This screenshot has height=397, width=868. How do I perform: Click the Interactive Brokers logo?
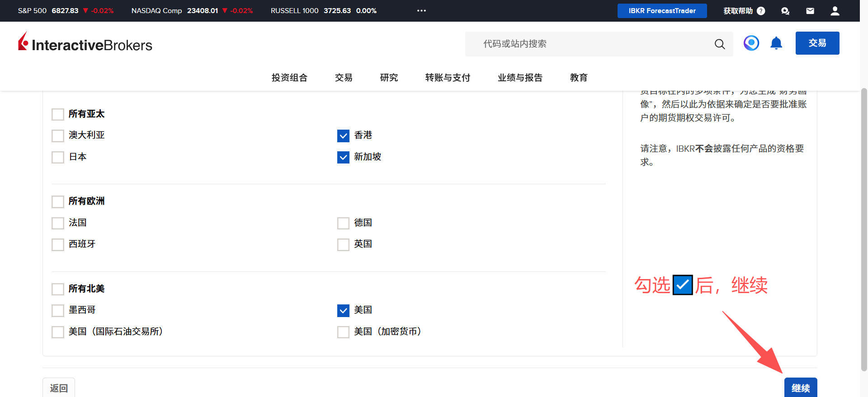pos(85,43)
